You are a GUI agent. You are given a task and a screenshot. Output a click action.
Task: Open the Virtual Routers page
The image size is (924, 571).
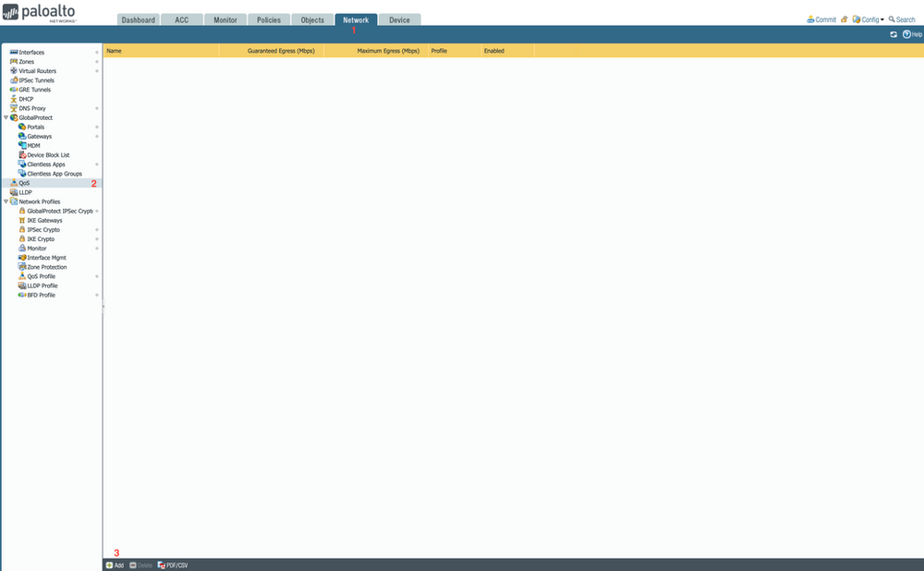37,70
